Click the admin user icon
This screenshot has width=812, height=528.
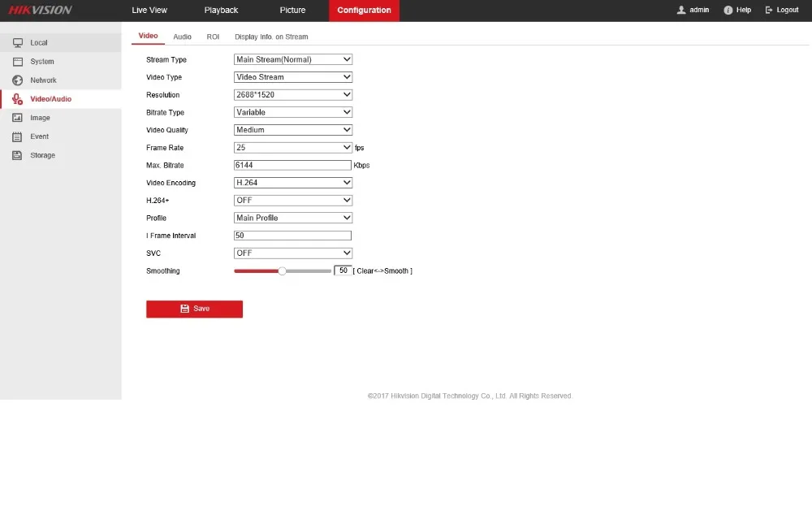(x=681, y=10)
